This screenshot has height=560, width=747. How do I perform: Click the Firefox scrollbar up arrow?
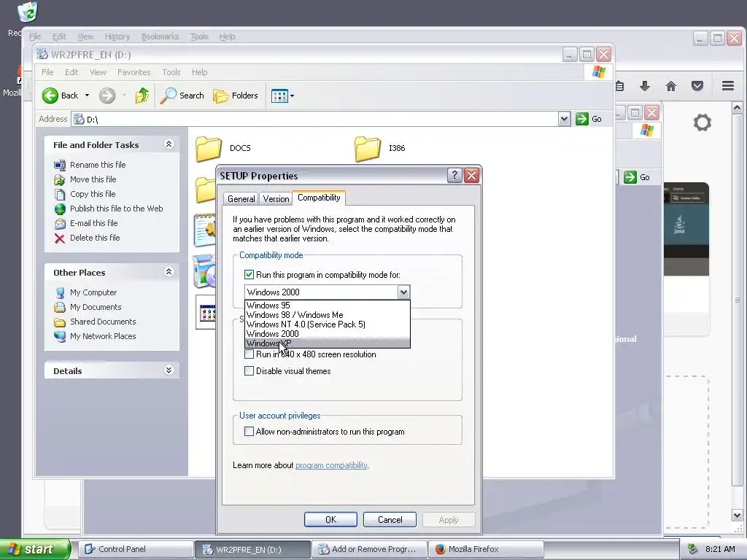point(737,108)
